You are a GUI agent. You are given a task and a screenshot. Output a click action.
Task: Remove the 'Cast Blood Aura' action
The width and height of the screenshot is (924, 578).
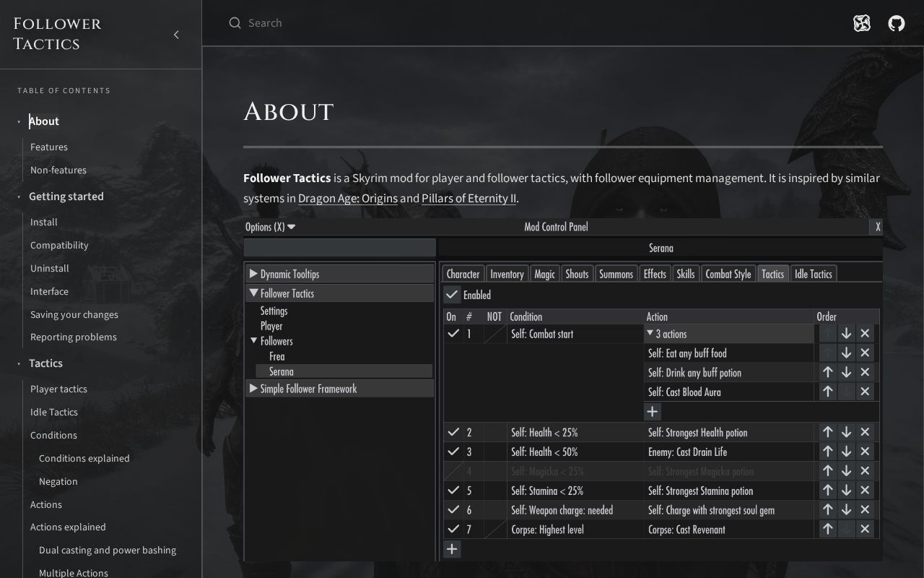pyautogui.click(x=865, y=392)
